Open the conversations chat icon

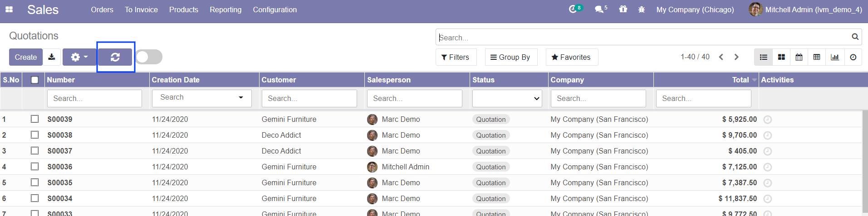pos(599,10)
